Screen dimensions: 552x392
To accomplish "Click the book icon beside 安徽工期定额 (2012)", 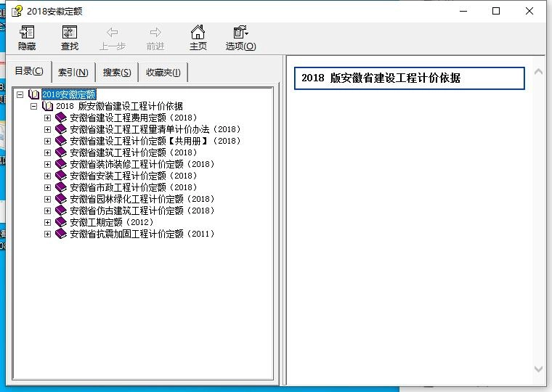I will 61,222.
